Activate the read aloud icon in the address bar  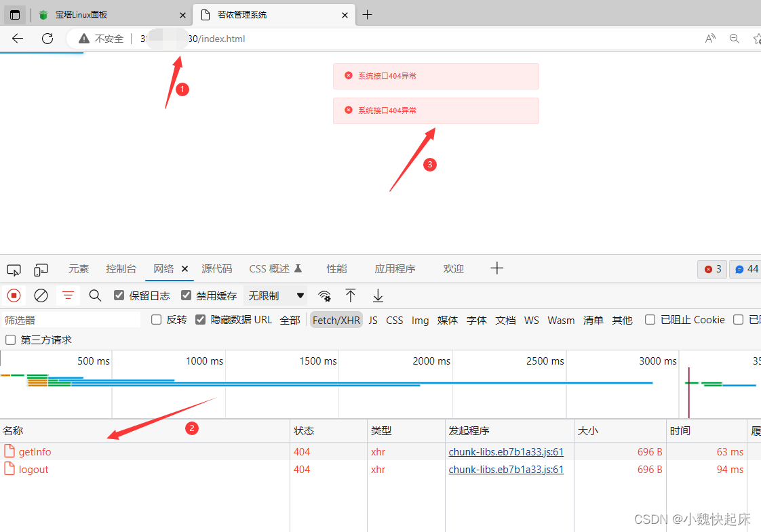point(710,39)
